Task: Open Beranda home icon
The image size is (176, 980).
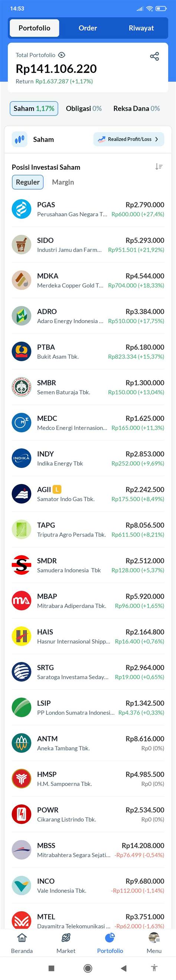Action: tap(22, 938)
